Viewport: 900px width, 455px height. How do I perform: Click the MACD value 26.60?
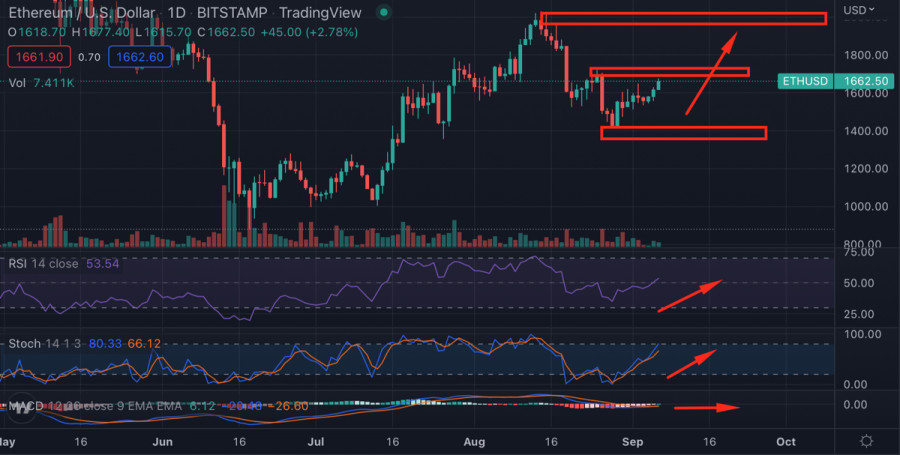[x=290, y=406]
